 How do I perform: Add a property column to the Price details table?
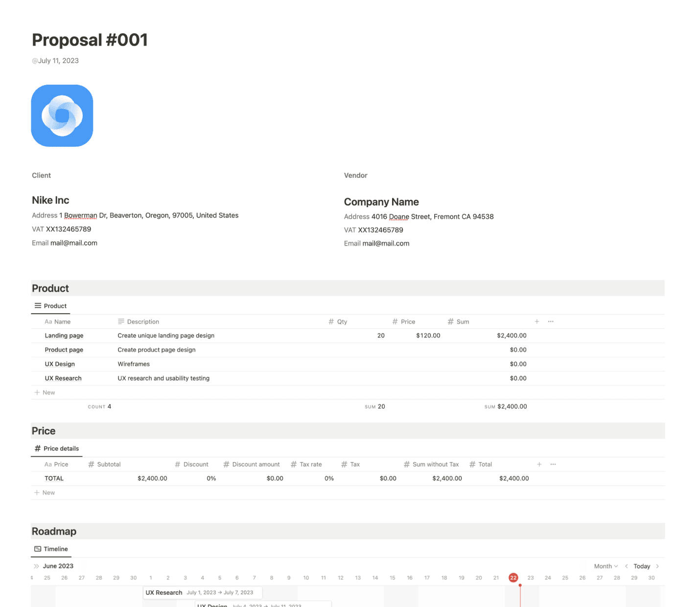coord(539,464)
